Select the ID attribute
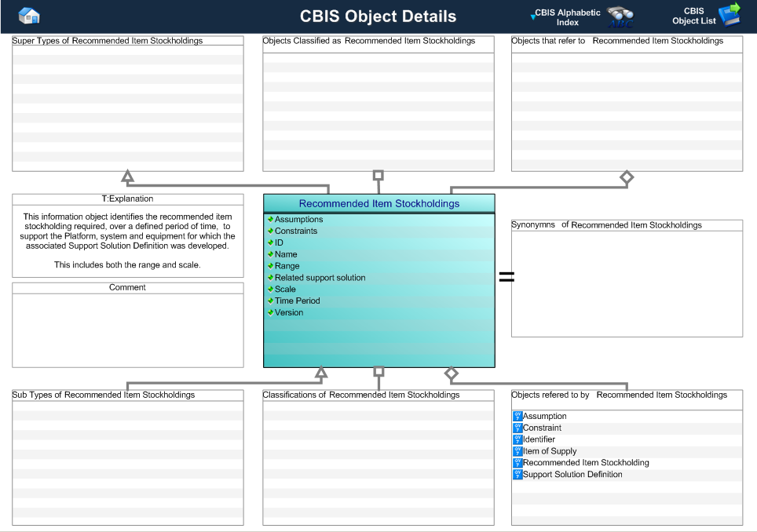 click(x=279, y=242)
